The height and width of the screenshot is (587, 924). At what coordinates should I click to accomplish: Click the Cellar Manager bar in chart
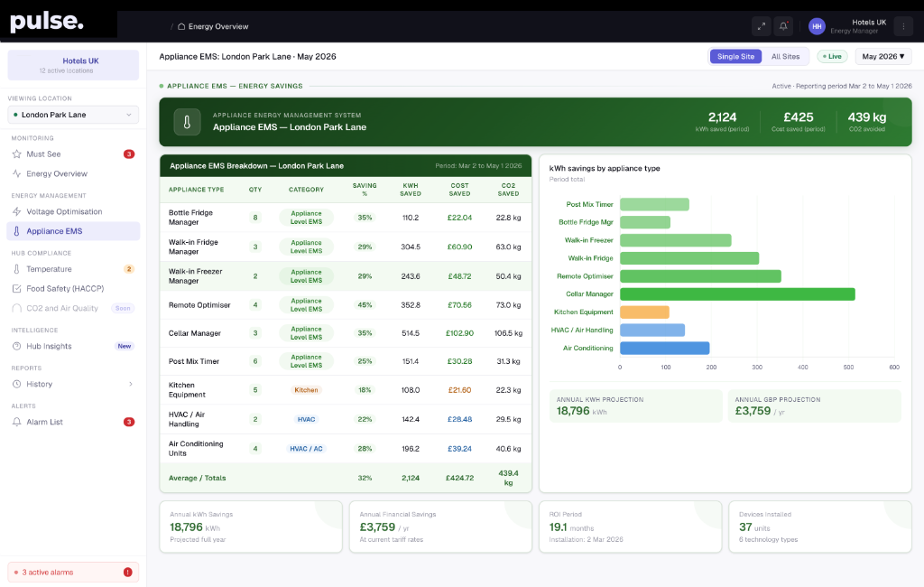click(737, 293)
